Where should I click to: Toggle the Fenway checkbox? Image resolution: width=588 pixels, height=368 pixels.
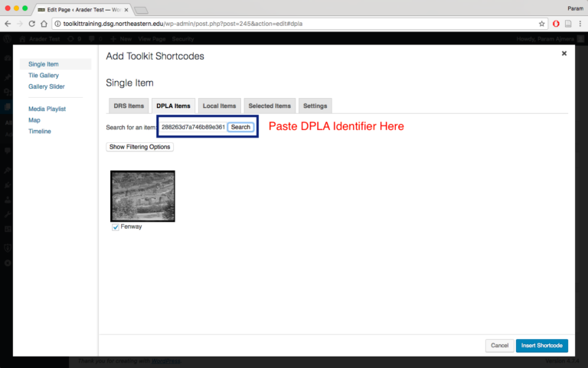116,227
